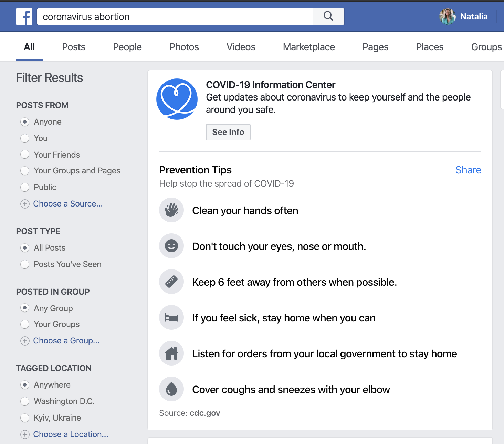Viewport: 504px width, 444px height.
Task: Select the You radio button
Action: pos(25,138)
